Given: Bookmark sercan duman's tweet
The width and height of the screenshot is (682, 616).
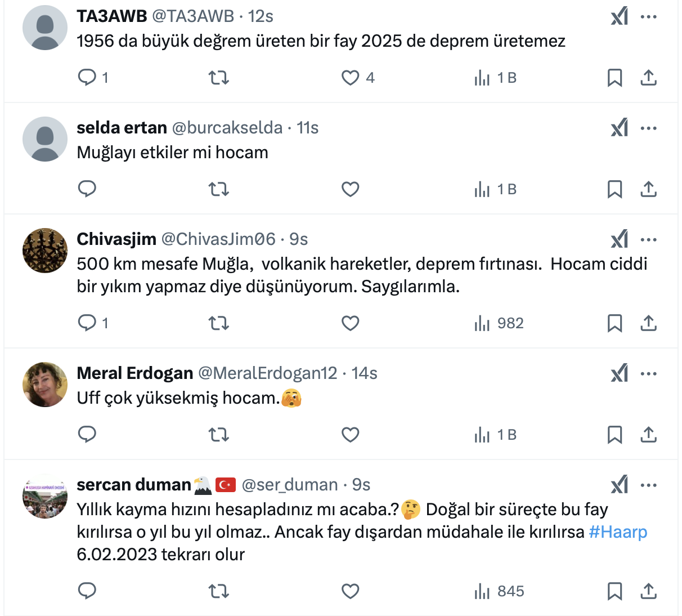Looking at the screenshot, I should click(x=614, y=591).
